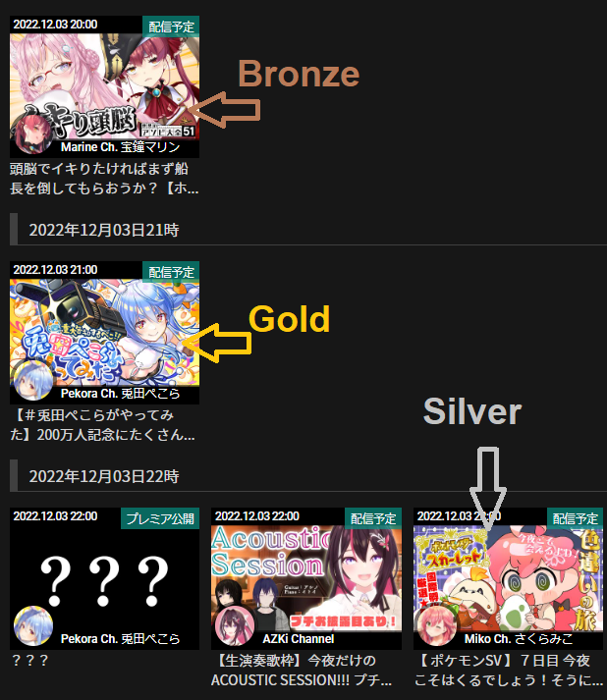The image size is (607, 700).
Task: Click Pekora avatar on ??? premiere
Action: click(33, 626)
